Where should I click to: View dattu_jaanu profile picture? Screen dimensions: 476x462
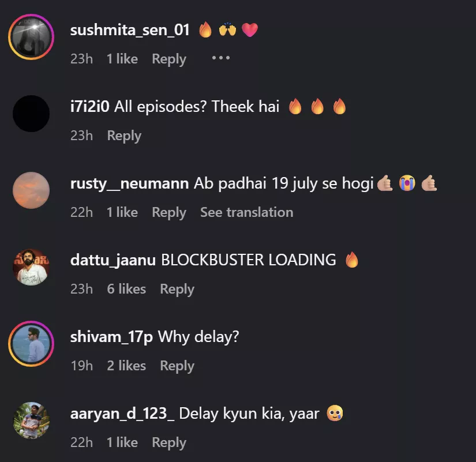click(31, 267)
